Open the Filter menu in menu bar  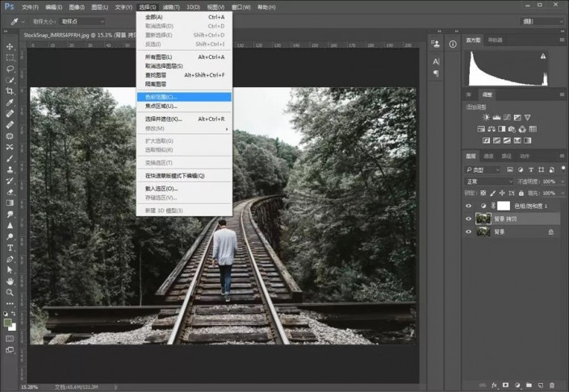tap(170, 6)
